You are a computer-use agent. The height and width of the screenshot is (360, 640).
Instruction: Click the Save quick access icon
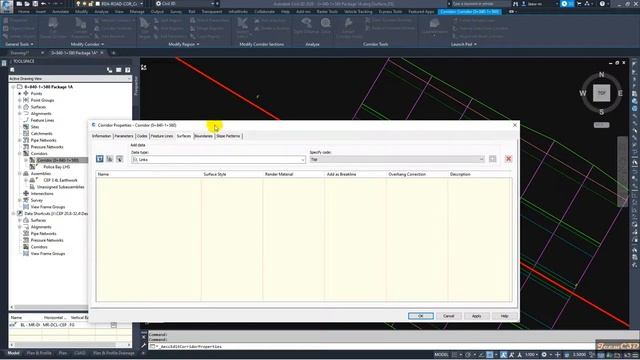pos(35,4)
